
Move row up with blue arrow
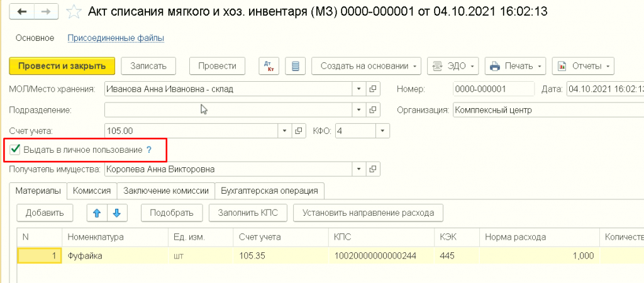96,213
